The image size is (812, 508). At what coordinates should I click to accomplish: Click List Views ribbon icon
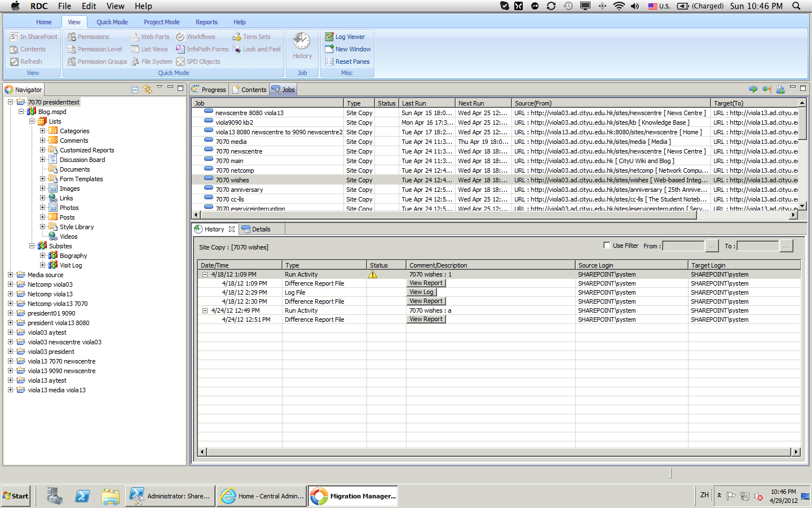click(135, 49)
